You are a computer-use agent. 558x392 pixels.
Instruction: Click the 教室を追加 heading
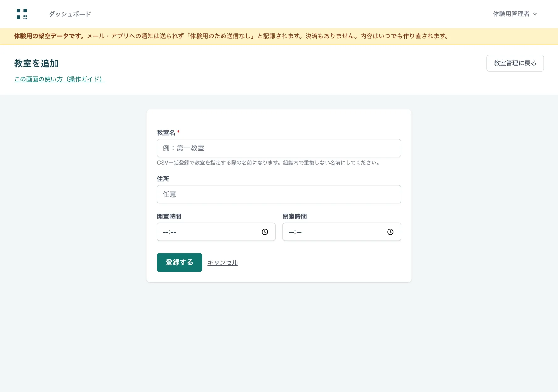tap(36, 63)
